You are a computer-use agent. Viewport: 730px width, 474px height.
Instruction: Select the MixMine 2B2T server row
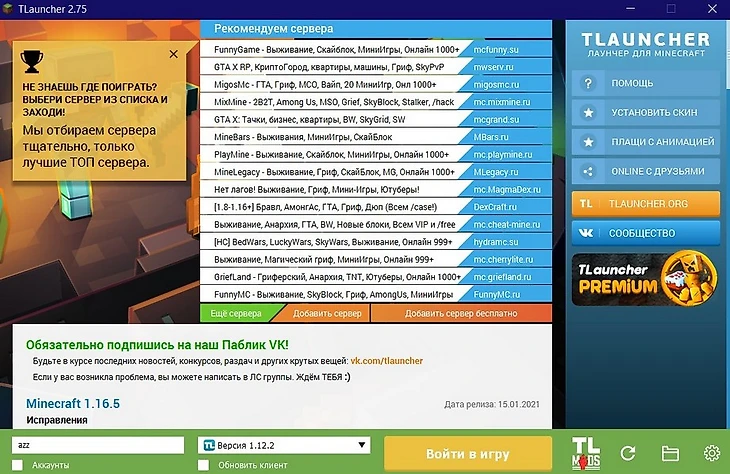[x=376, y=102]
